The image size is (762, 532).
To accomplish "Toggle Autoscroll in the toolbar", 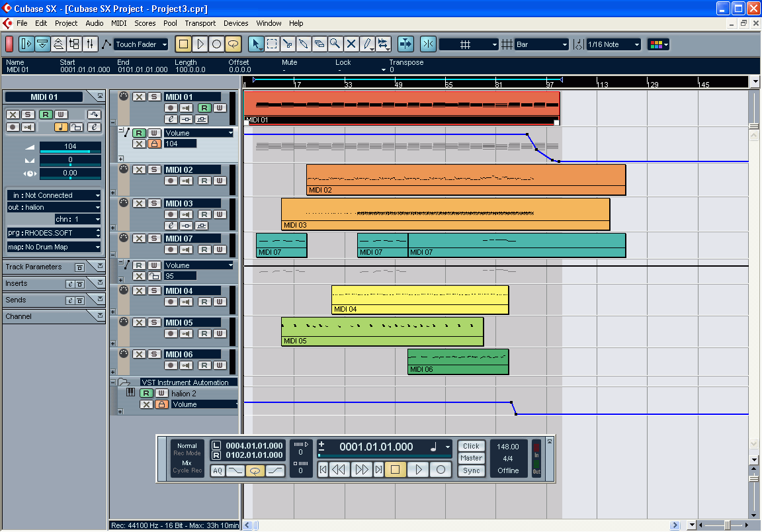I will click(x=405, y=44).
